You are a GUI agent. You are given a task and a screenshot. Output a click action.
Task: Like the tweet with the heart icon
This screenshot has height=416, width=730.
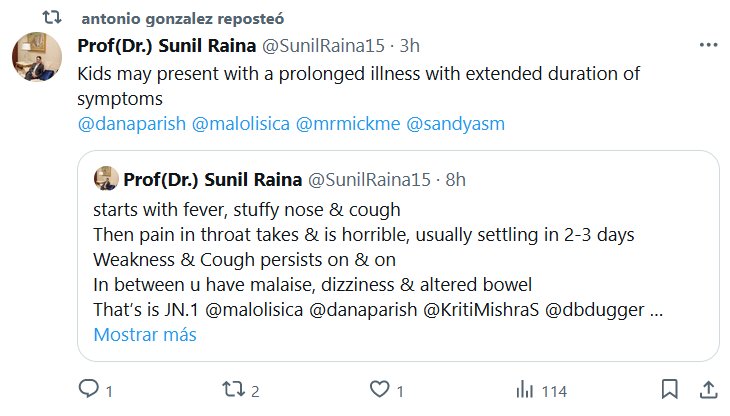pyautogui.click(x=379, y=389)
